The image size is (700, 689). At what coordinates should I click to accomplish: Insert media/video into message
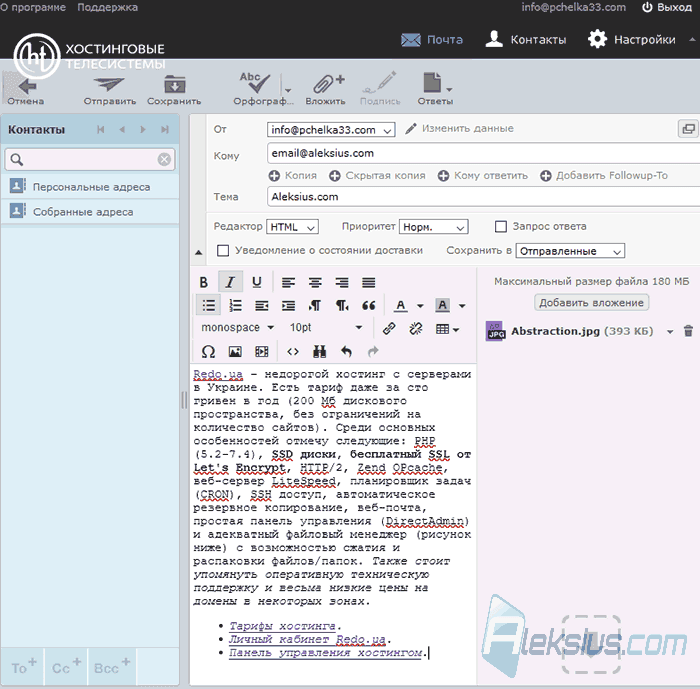pyautogui.click(x=262, y=352)
